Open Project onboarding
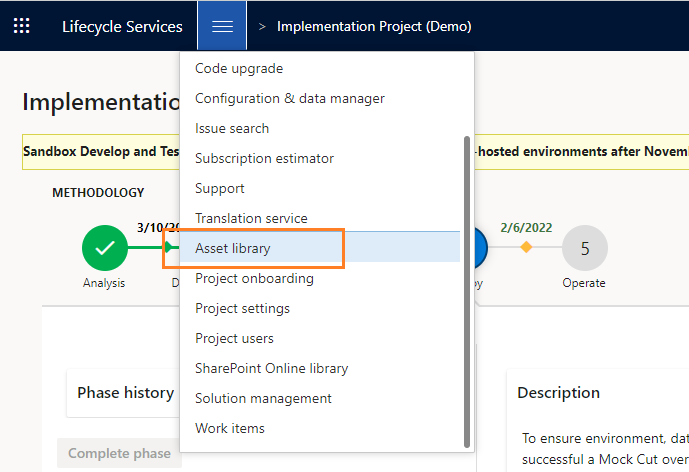 (x=254, y=278)
